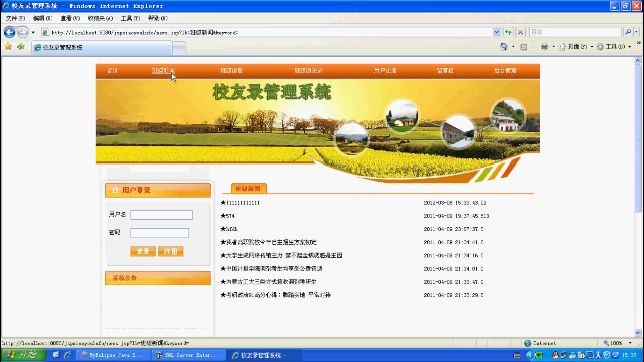Refresh the page with green arrows icon
The width and height of the screenshot is (644, 362).
click(x=508, y=32)
